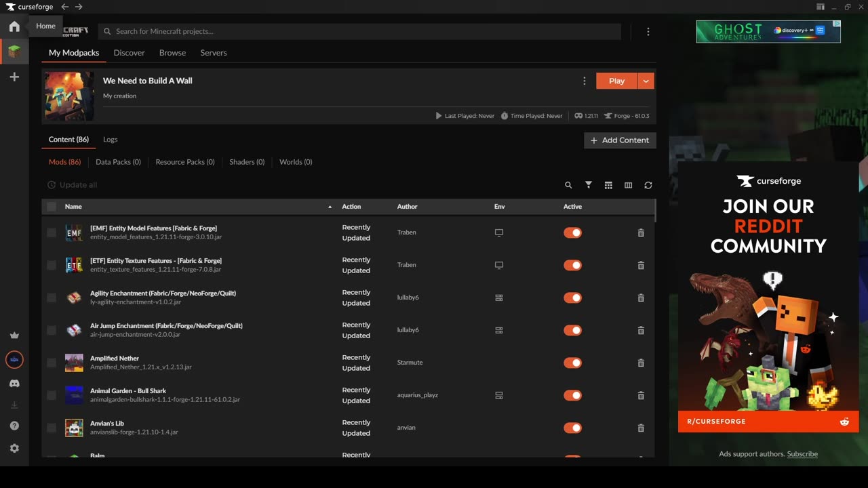
Task: Delete the Animal Garden - Bull Shark mod
Action: click(641, 395)
